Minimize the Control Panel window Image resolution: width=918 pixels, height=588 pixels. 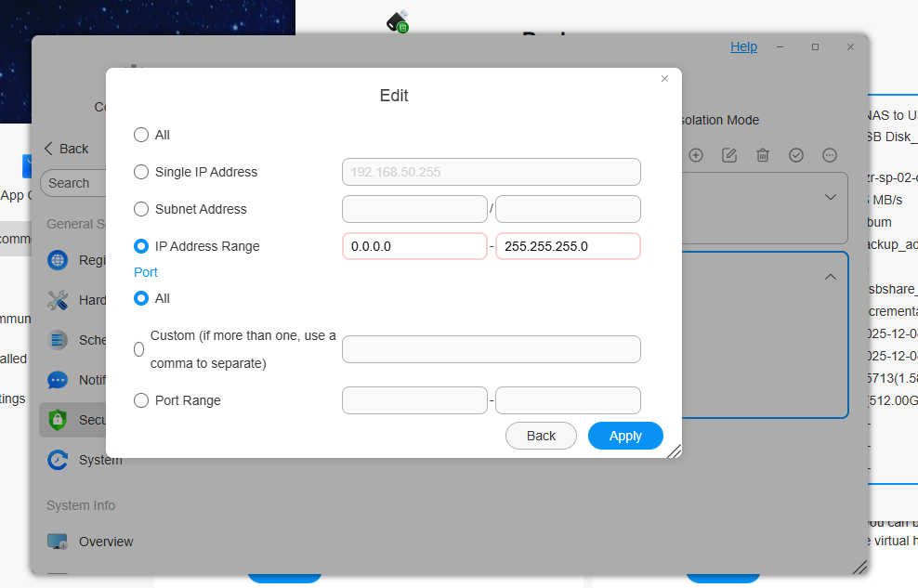pyautogui.click(x=780, y=46)
